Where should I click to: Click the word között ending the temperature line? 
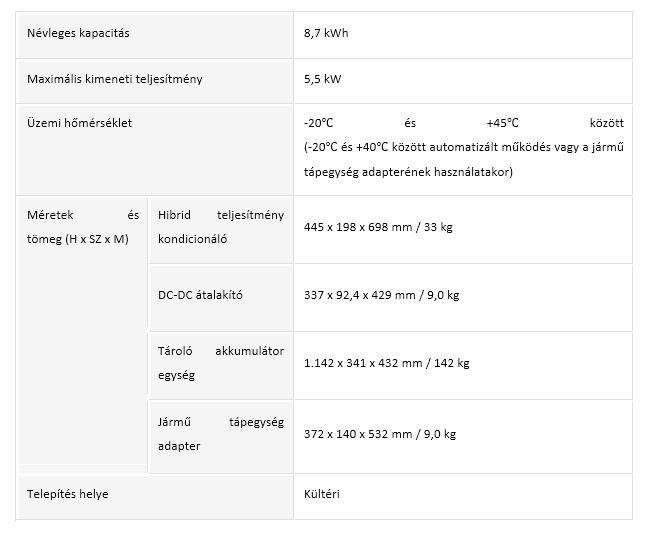pos(606,123)
